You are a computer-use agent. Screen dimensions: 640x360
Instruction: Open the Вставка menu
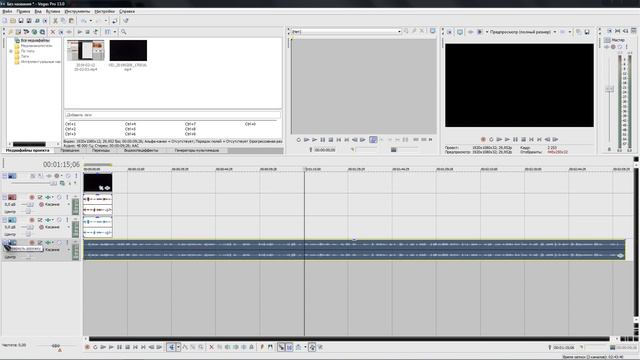click(x=53, y=11)
